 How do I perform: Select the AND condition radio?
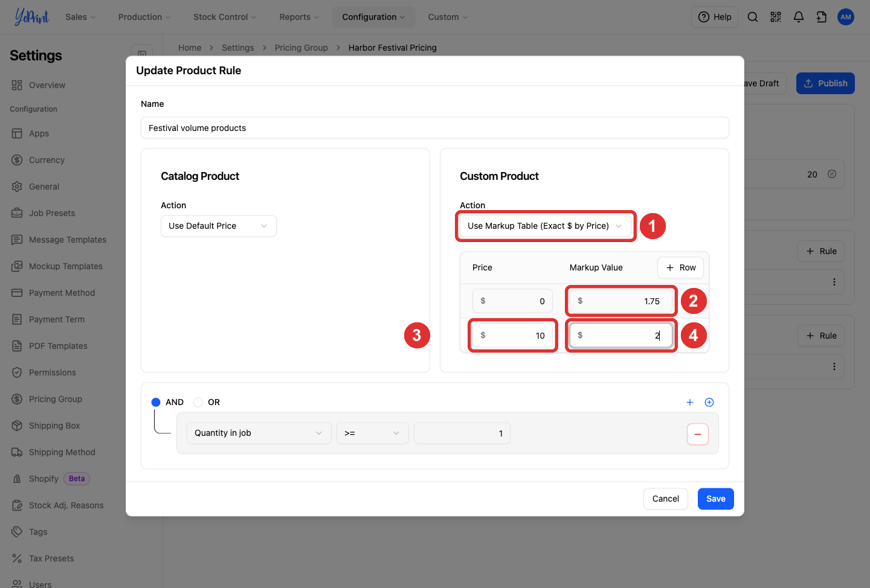click(x=156, y=402)
